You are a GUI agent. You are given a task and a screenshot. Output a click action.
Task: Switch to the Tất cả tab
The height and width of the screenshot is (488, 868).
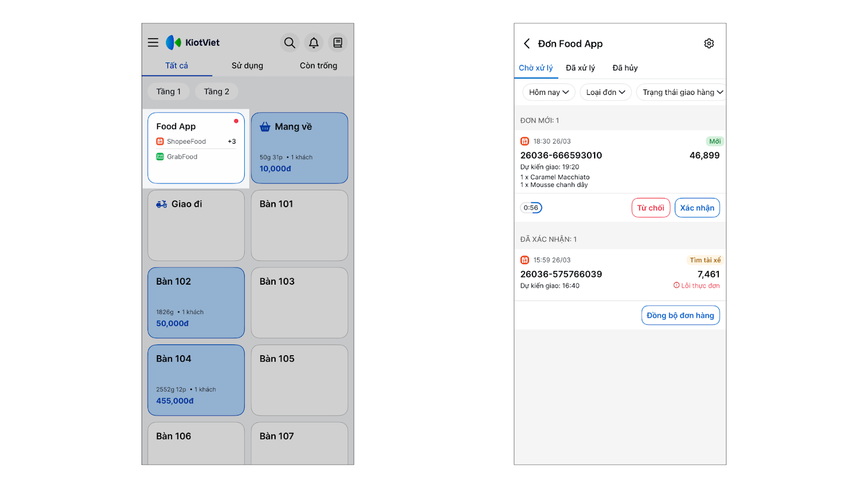coord(177,66)
